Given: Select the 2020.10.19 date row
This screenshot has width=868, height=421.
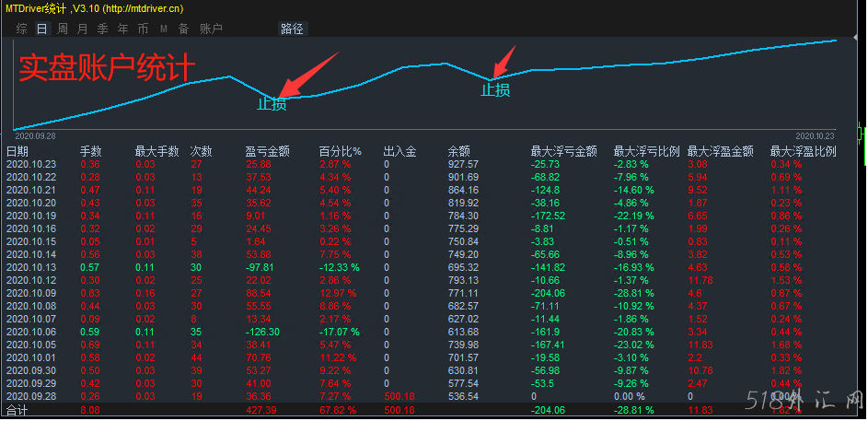Looking at the screenshot, I should pos(32,216).
